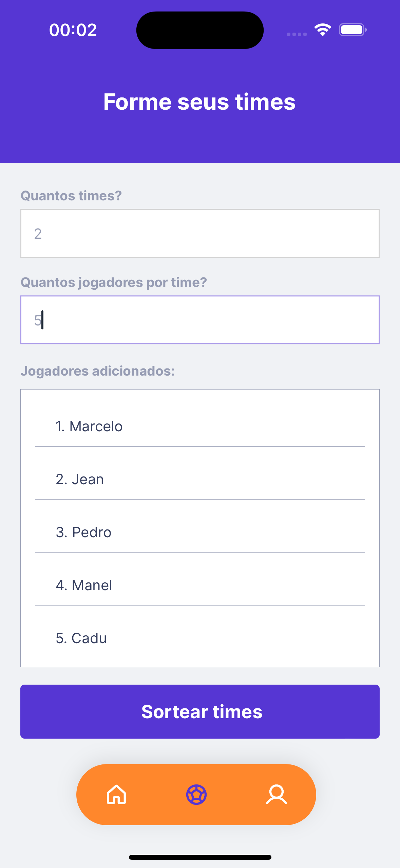Select player 2. Jean
400x868 pixels.
200,479
